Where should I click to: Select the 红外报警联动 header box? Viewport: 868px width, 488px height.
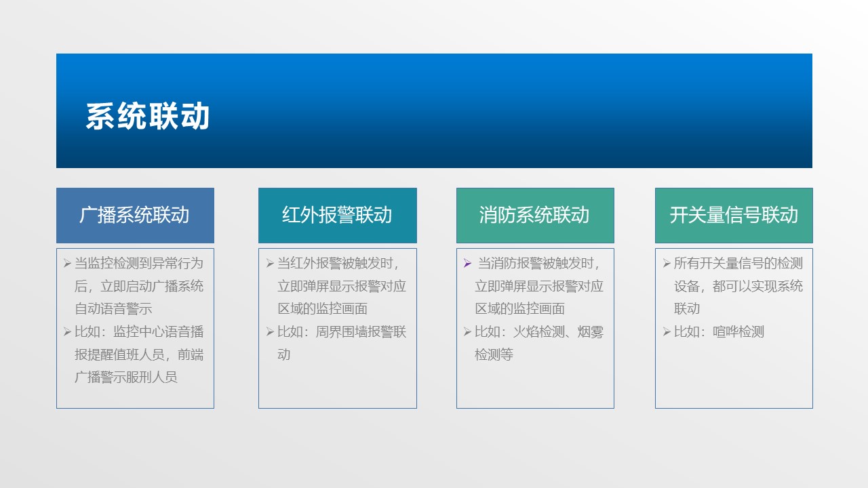(337, 216)
